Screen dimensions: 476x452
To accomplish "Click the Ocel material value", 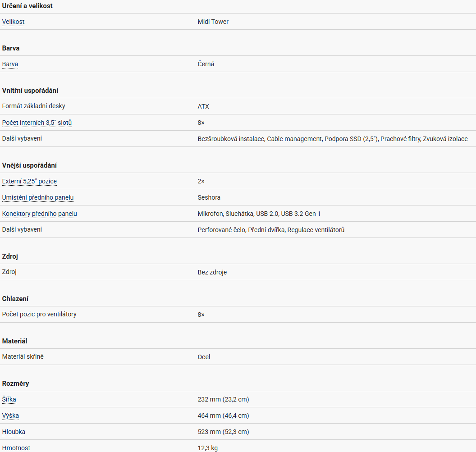I will point(204,357).
